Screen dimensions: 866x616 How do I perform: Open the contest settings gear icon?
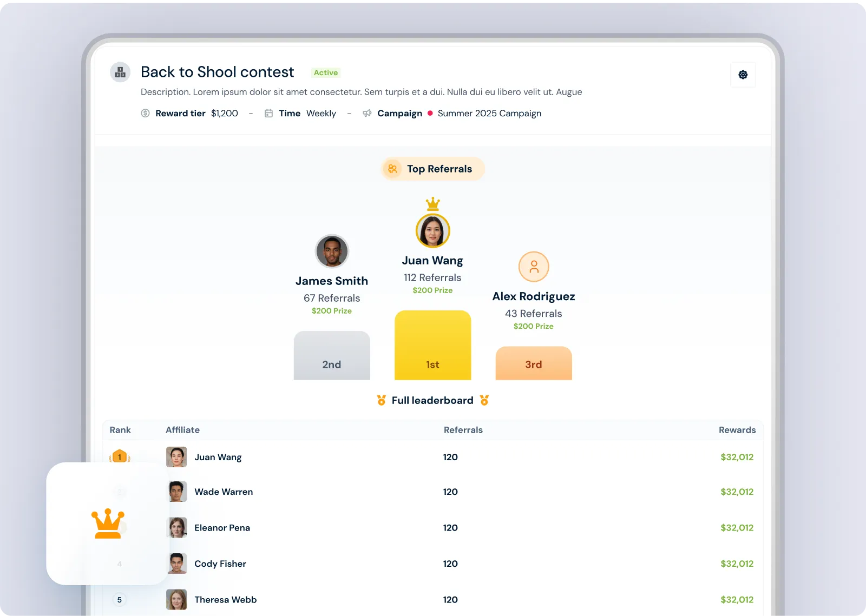(x=743, y=75)
